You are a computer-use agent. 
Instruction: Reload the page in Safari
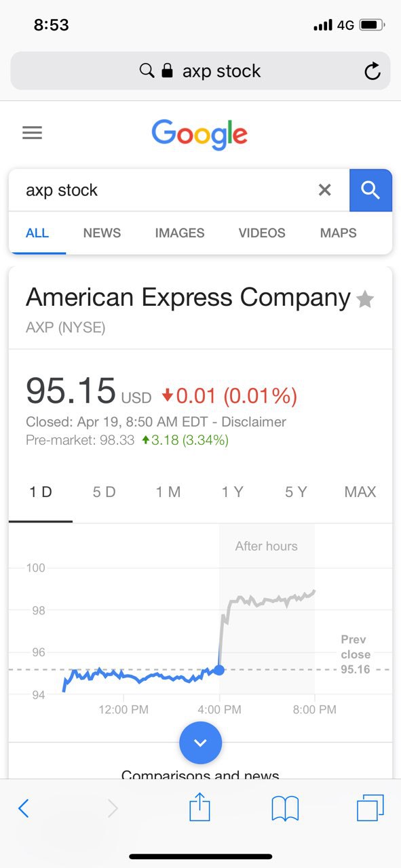click(x=373, y=71)
